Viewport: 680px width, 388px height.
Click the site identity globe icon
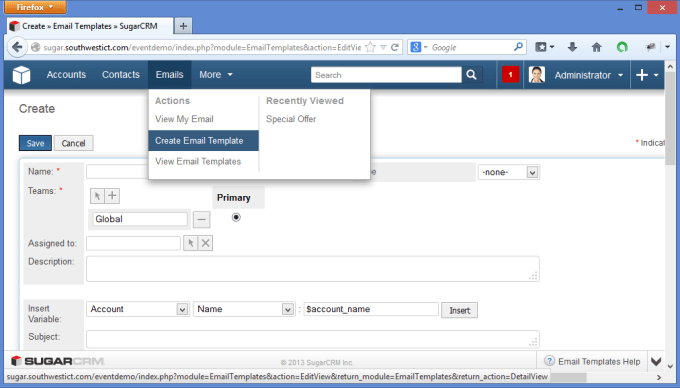36,47
